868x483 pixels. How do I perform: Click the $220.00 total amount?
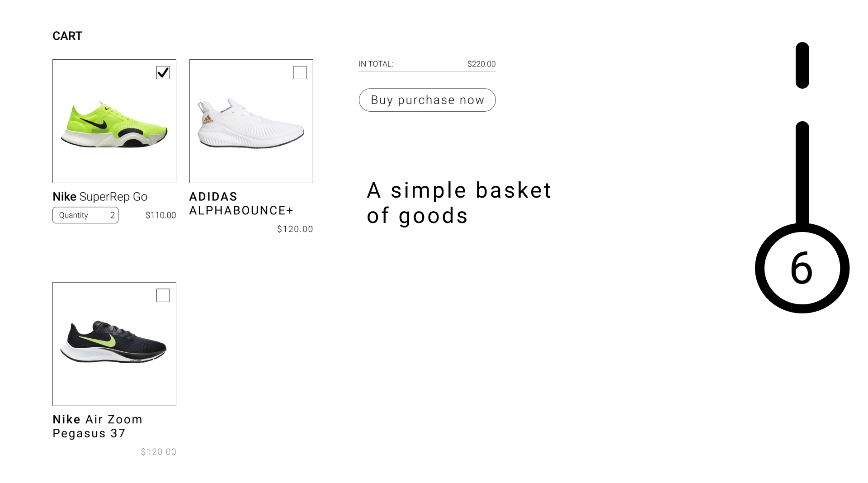tap(481, 64)
